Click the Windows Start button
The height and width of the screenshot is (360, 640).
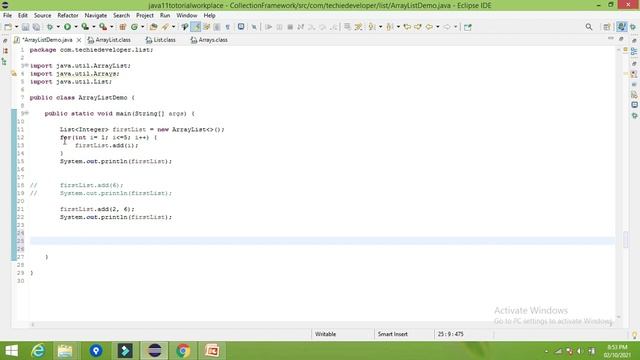pos(11,351)
